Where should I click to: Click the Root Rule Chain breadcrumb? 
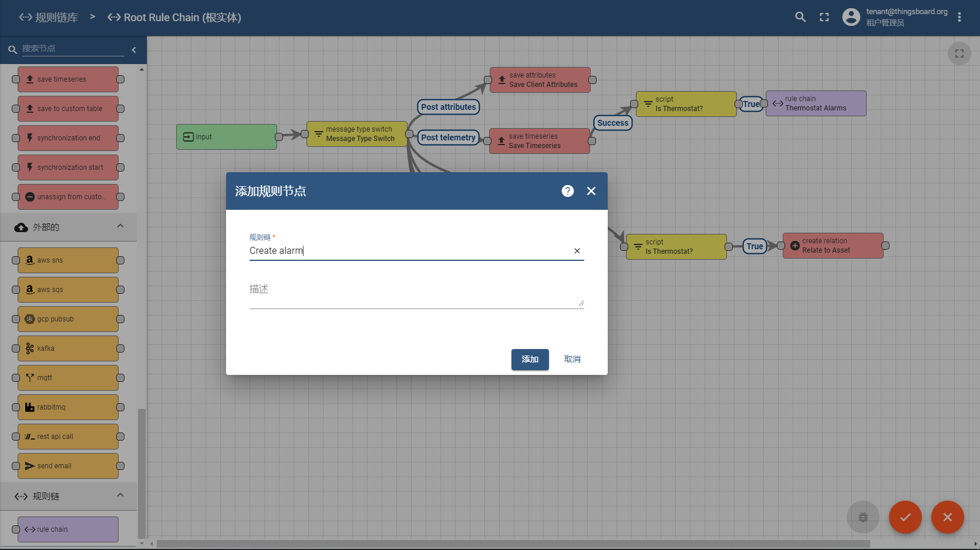174,18
